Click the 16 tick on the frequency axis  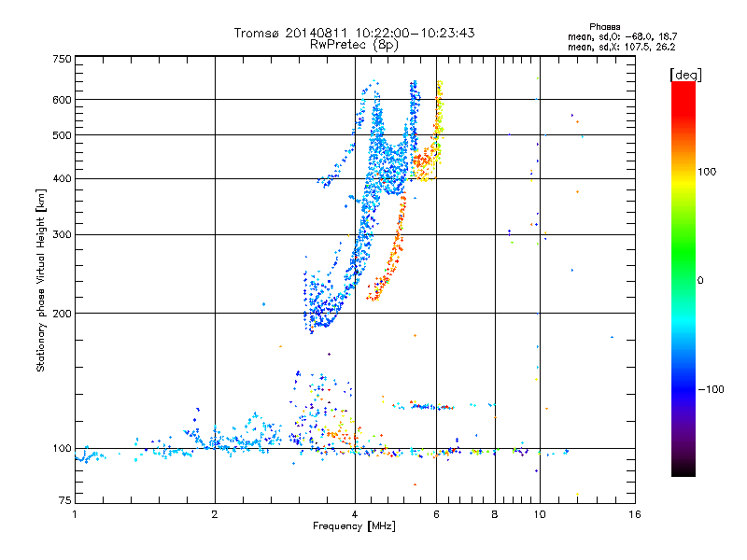(634, 515)
